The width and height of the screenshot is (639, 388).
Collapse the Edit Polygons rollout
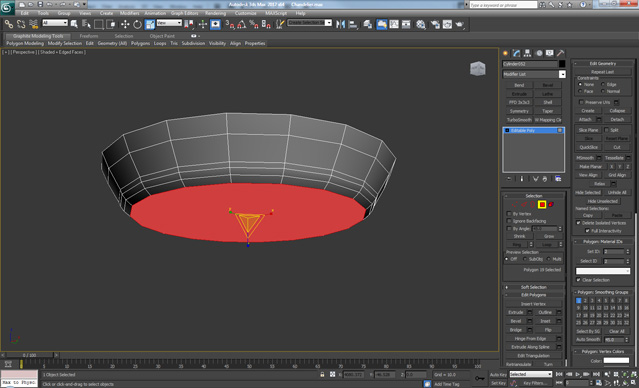tap(533, 295)
